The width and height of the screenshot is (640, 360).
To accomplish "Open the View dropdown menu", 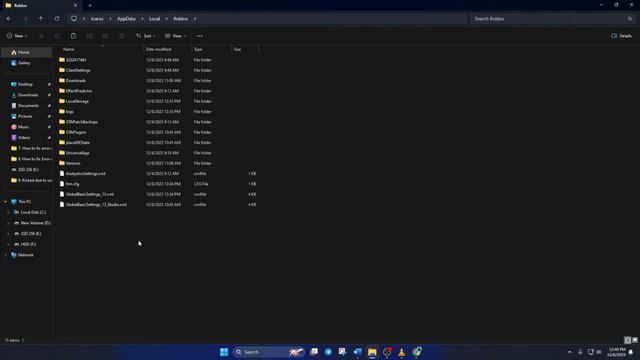I will click(176, 36).
